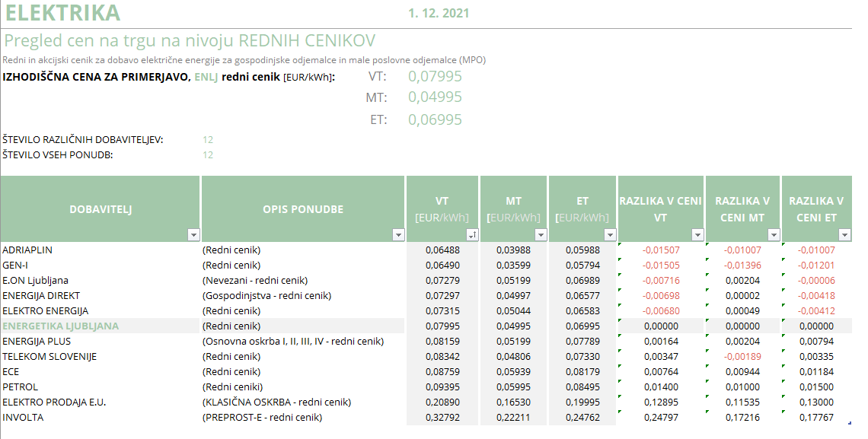Click the KLASIČNA OSKRBA offer description cell
This screenshot has width=868, height=439.
pos(276,402)
